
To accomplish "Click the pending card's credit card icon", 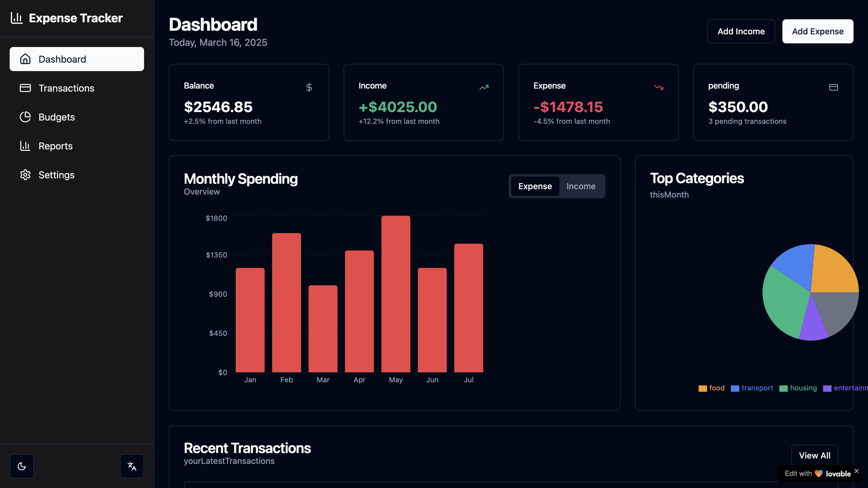I will point(833,88).
